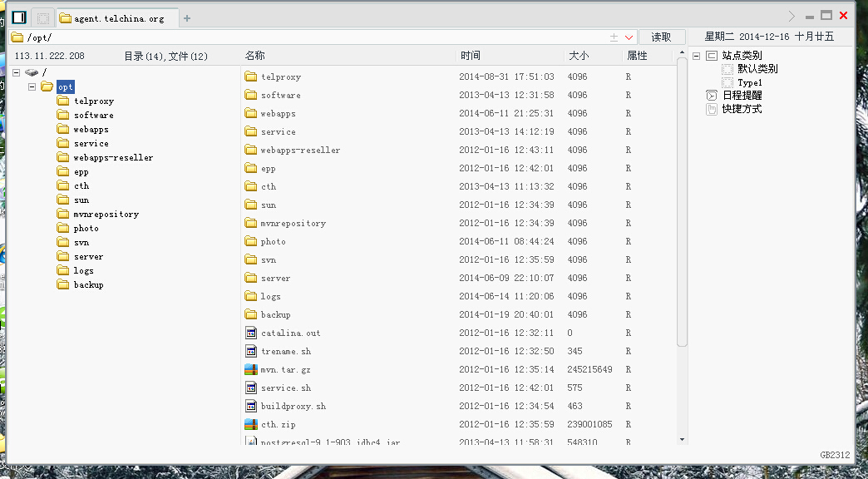The width and height of the screenshot is (868, 479).
Task: Click the GB2312 encoding indicator
Action: (x=835, y=455)
